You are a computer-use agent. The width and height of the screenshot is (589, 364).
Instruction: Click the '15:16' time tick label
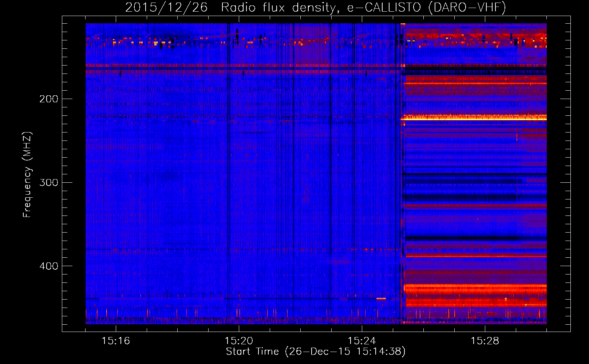[x=116, y=341]
